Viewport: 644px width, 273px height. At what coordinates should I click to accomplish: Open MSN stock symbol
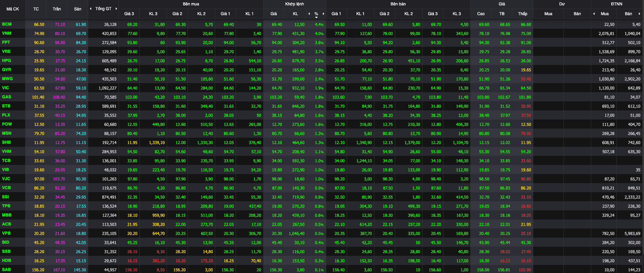pos(7,133)
